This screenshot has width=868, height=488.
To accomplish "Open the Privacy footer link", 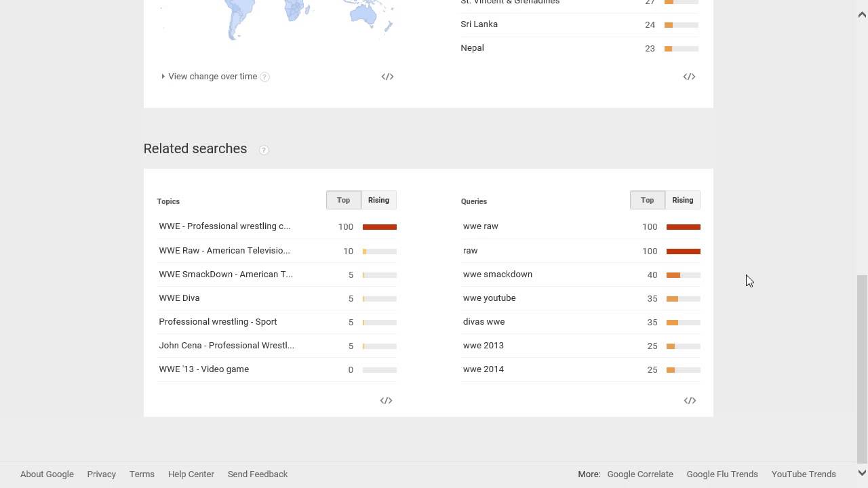I will (101, 474).
